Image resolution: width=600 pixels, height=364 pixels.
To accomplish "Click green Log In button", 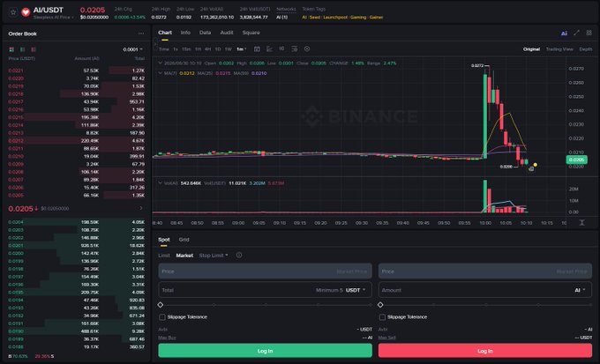I will 266,351.
